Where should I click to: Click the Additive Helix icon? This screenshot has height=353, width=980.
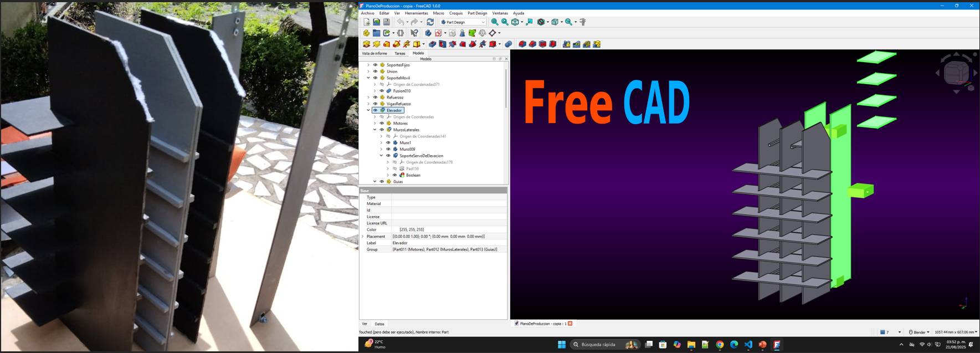point(407,44)
